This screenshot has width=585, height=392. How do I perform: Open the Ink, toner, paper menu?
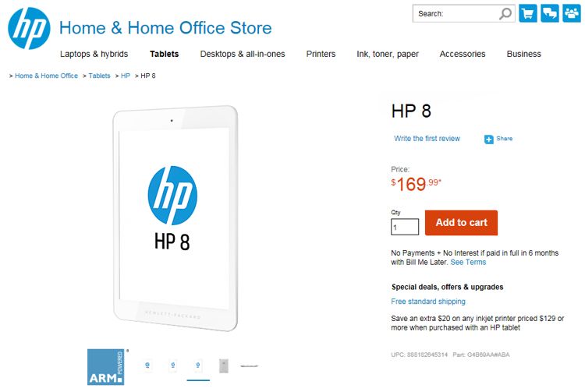pyautogui.click(x=388, y=55)
